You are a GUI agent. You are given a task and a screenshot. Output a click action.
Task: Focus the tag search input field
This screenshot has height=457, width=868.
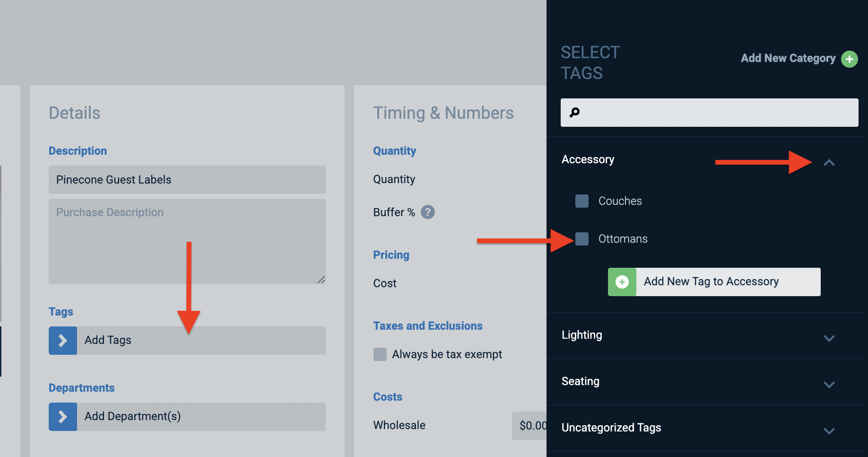(710, 113)
